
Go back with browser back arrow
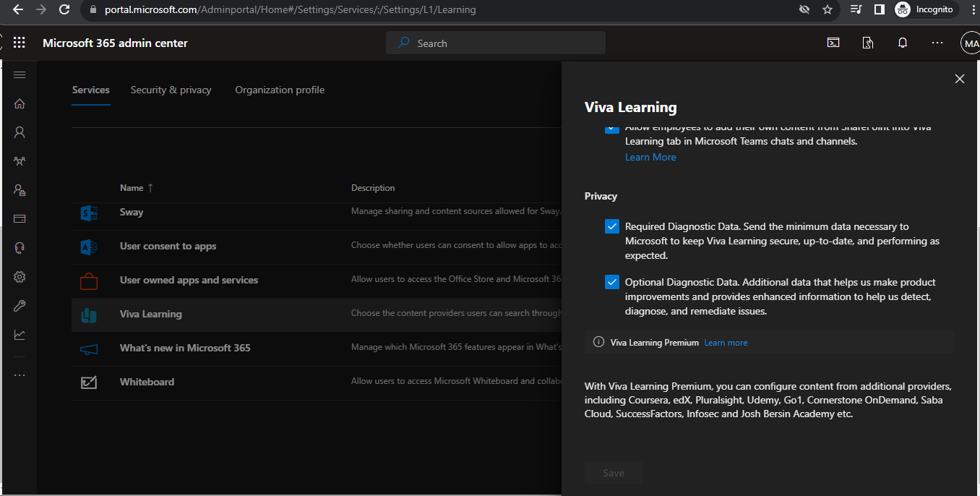click(18, 9)
